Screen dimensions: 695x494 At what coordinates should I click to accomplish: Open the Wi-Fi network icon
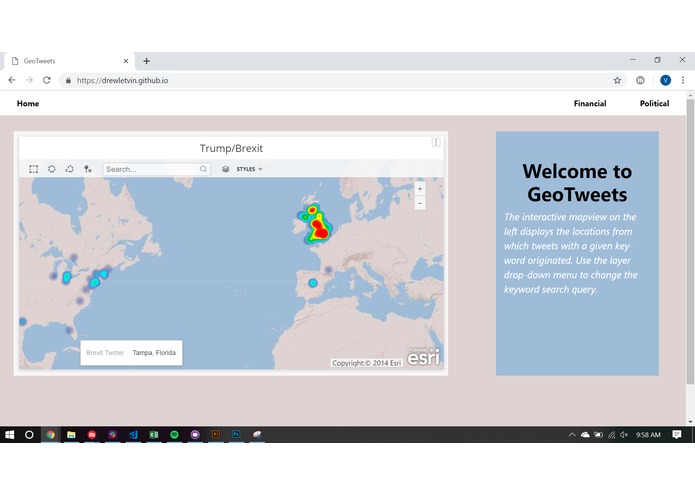611,435
